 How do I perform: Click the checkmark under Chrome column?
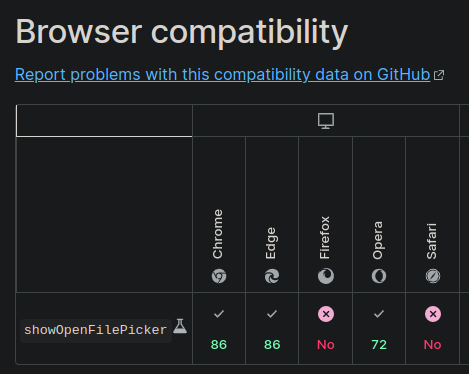(x=219, y=314)
